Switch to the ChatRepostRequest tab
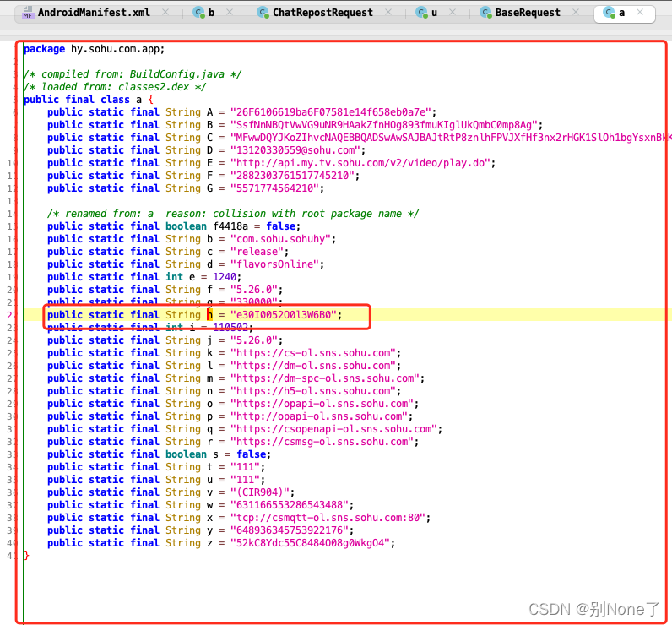This screenshot has width=672, height=625. click(322, 13)
